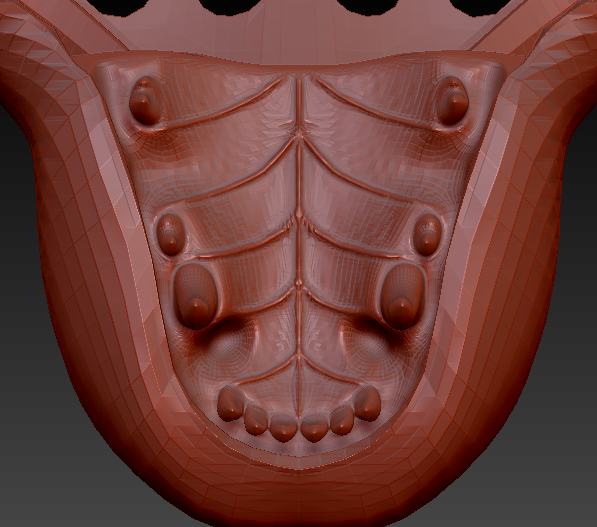
Task: Select the small middle-left nub on the plate
Action: tap(171, 234)
